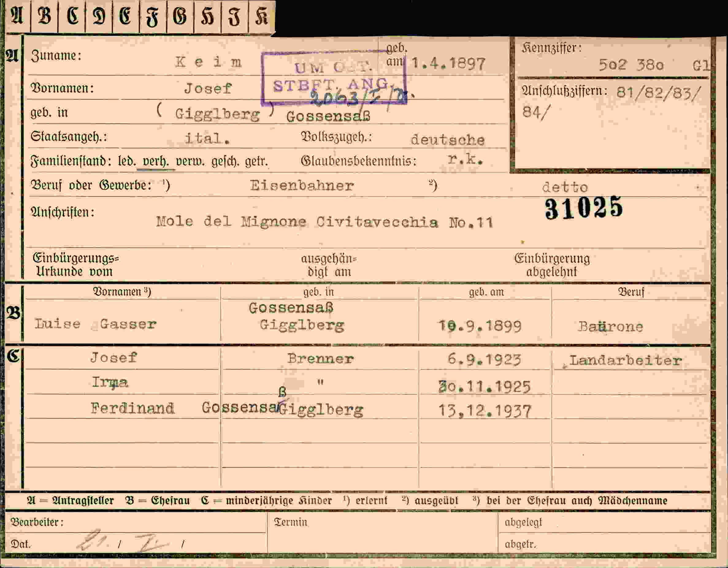Click religion value 'r.k.'
This screenshot has height=568, width=728.
click(465, 159)
